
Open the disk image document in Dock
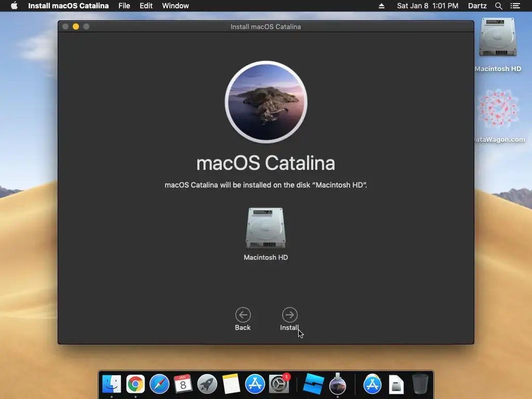pyautogui.click(x=396, y=384)
